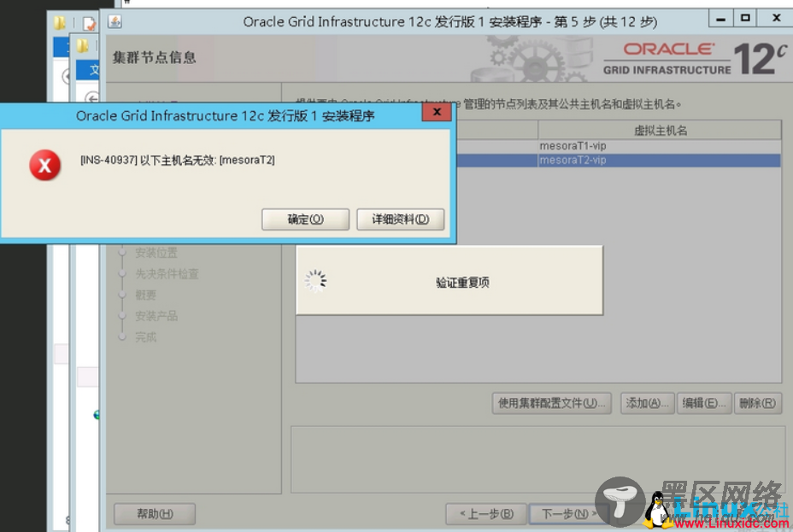Maximize the Oracle installer window
Screen dimensions: 793x532
coord(745,18)
